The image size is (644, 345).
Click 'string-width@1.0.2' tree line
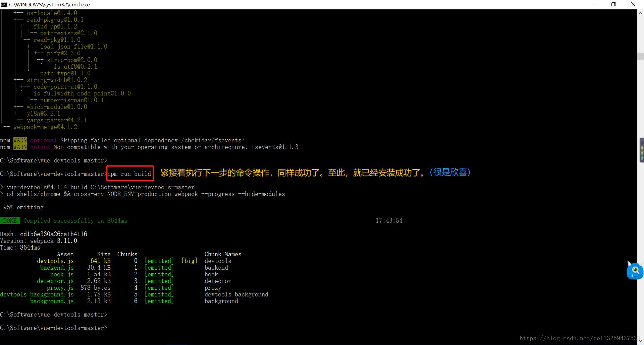coord(57,80)
